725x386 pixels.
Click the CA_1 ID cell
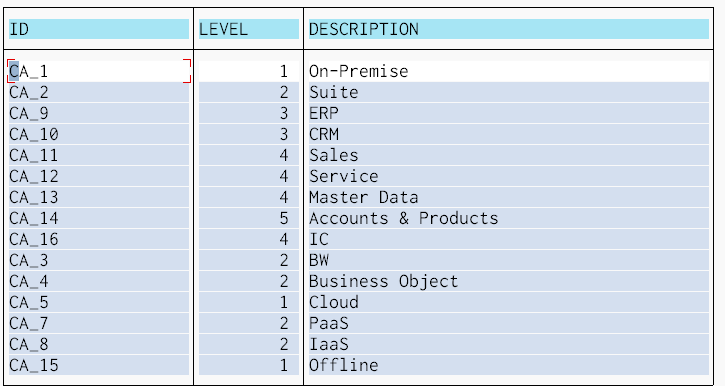pyautogui.click(x=98, y=71)
